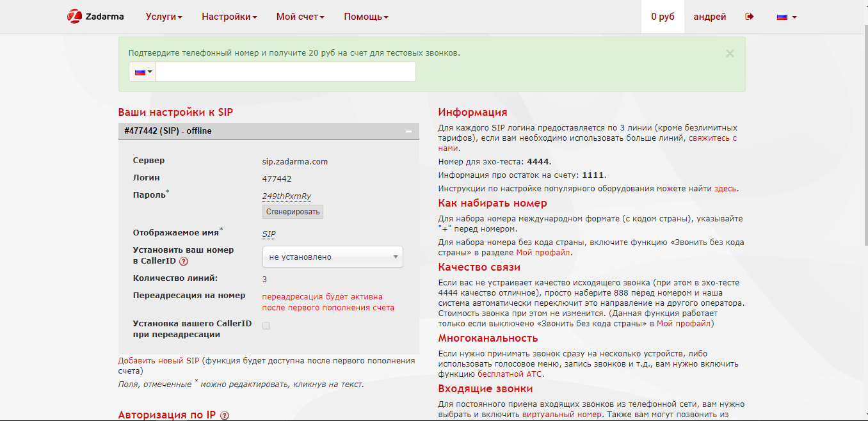Screen dimensions: 868x421
Task: Open the Мой счет menu
Action: [x=300, y=17]
